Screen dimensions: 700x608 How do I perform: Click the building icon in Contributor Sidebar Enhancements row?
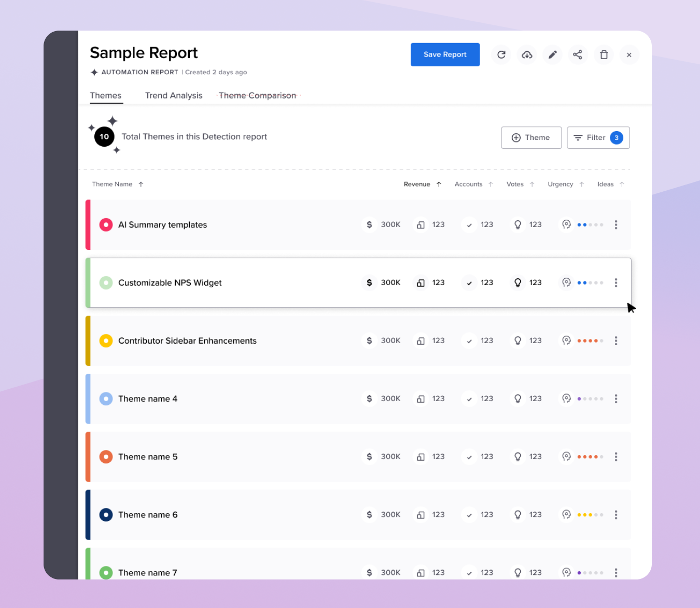pyautogui.click(x=421, y=341)
